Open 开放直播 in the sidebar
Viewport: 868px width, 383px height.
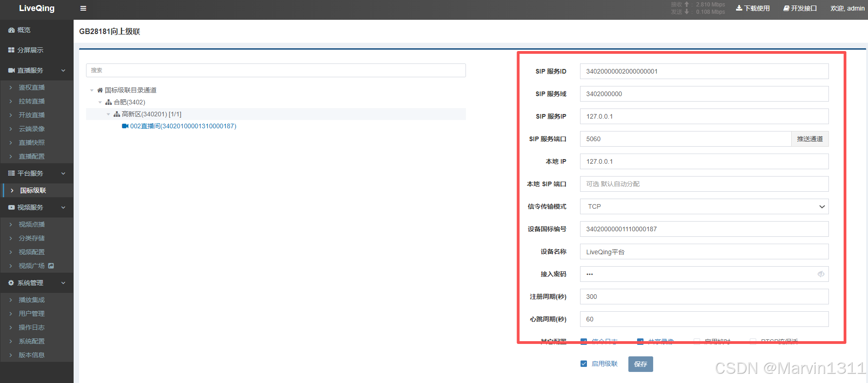pyautogui.click(x=32, y=115)
